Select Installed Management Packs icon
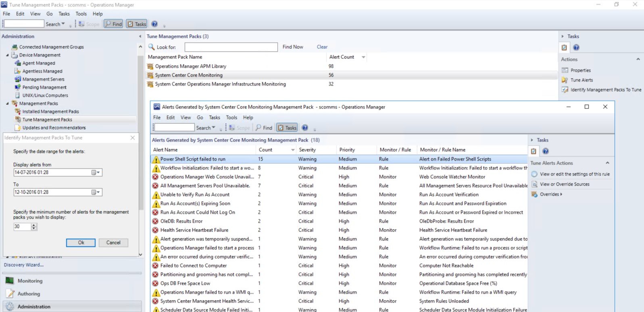This screenshot has width=644, height=312. [x=18, y=111]
